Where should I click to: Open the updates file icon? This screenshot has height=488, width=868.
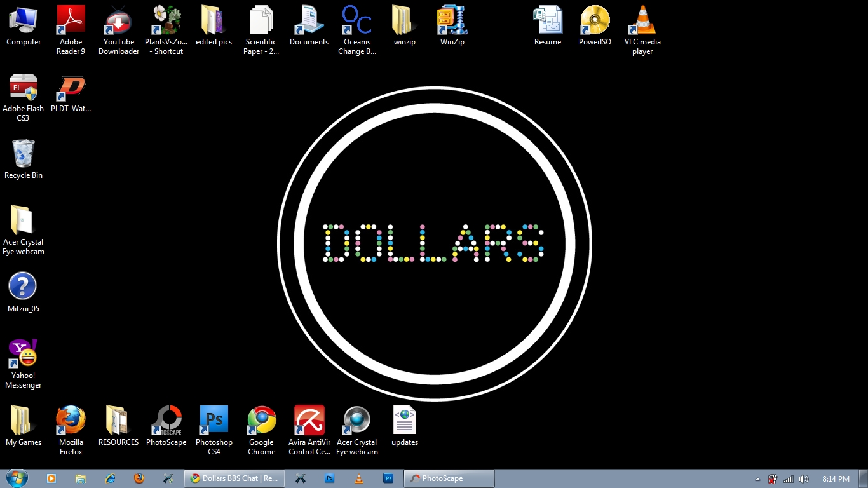pos(405,426)
